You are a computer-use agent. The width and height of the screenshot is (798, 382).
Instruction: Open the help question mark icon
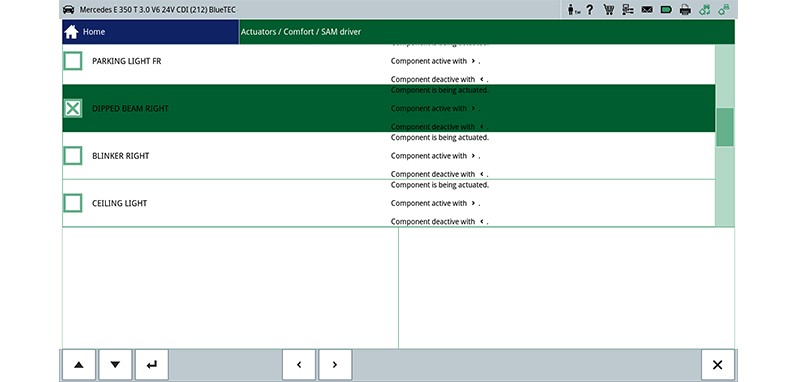(x=589, y=9)
